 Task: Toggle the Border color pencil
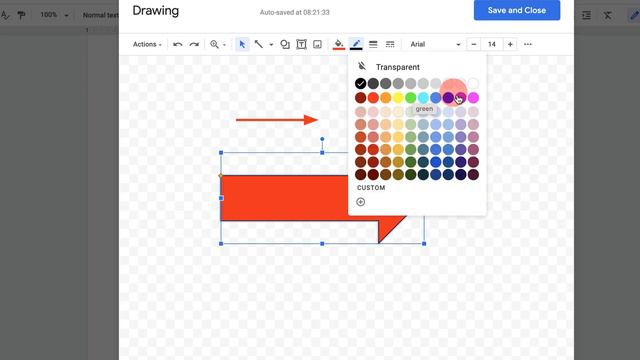[356, 44]
